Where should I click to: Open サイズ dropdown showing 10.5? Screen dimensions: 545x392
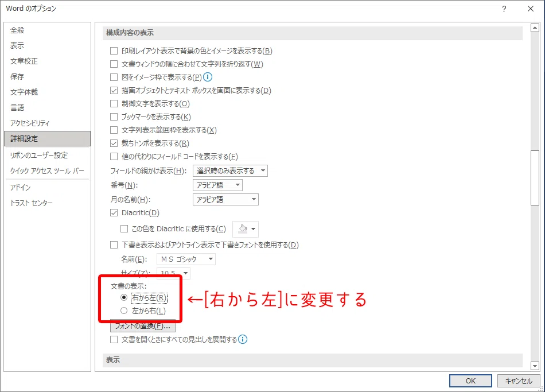(x=173, y=273)
